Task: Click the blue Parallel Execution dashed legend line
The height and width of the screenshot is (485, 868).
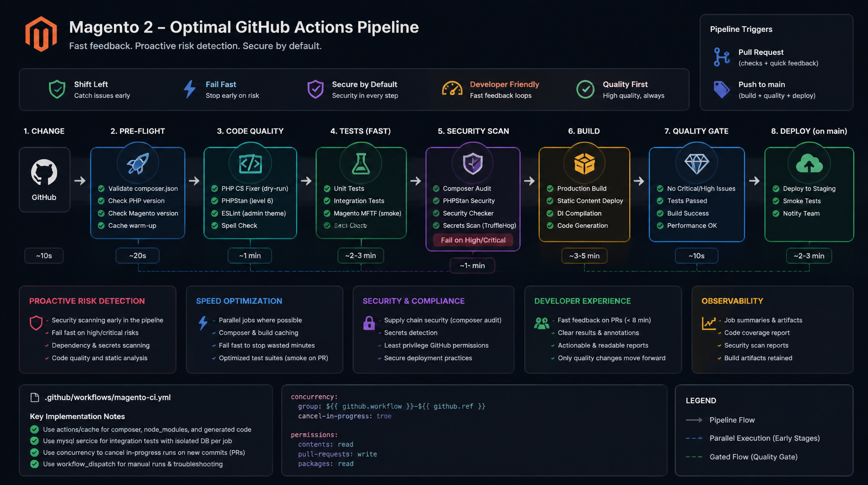Action: click(694, 438)
